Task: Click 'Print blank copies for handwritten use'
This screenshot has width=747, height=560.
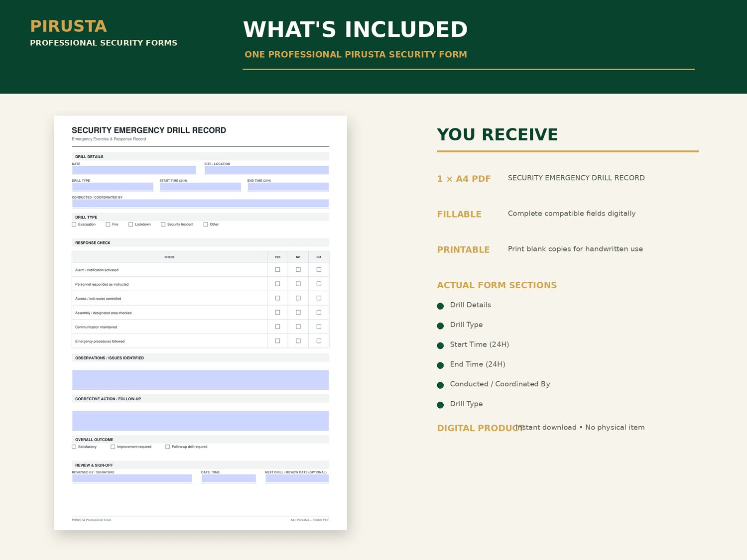Action: pyautogui.click(x=575, y=249)
